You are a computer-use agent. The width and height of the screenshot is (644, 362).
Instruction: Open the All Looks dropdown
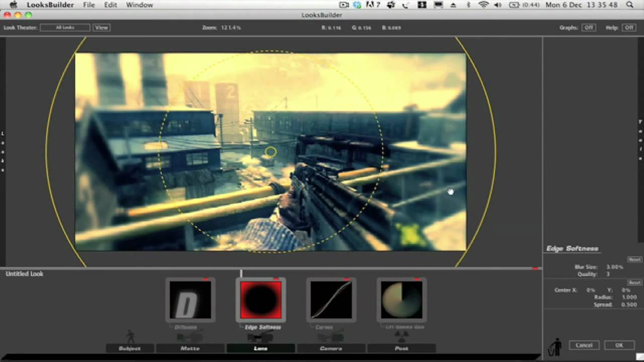coord(65,28)
